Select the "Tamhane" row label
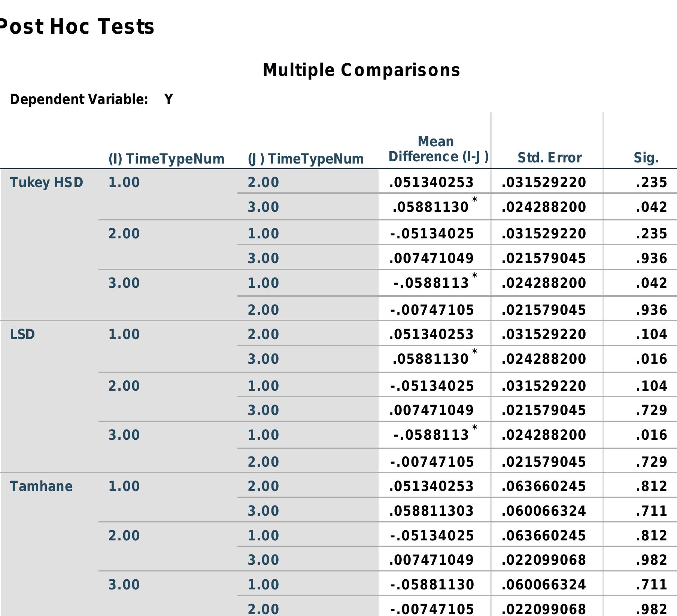 (41, 486)
